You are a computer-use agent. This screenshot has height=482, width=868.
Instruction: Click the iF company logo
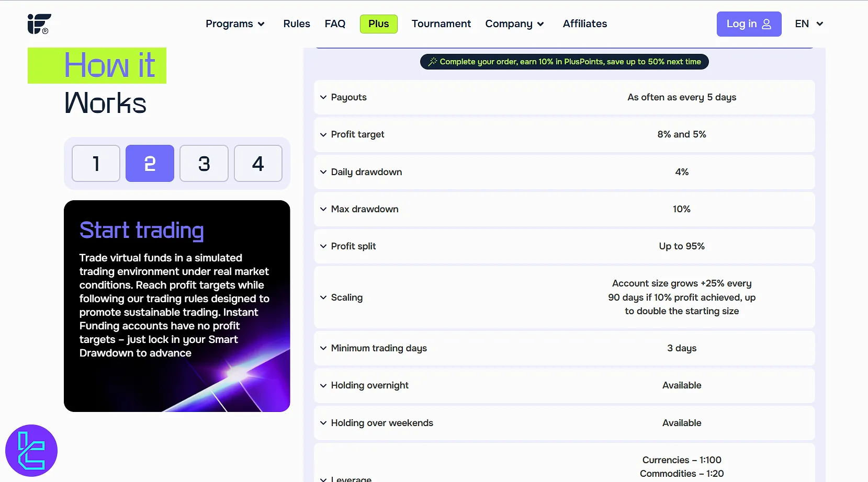pos(39,24)
